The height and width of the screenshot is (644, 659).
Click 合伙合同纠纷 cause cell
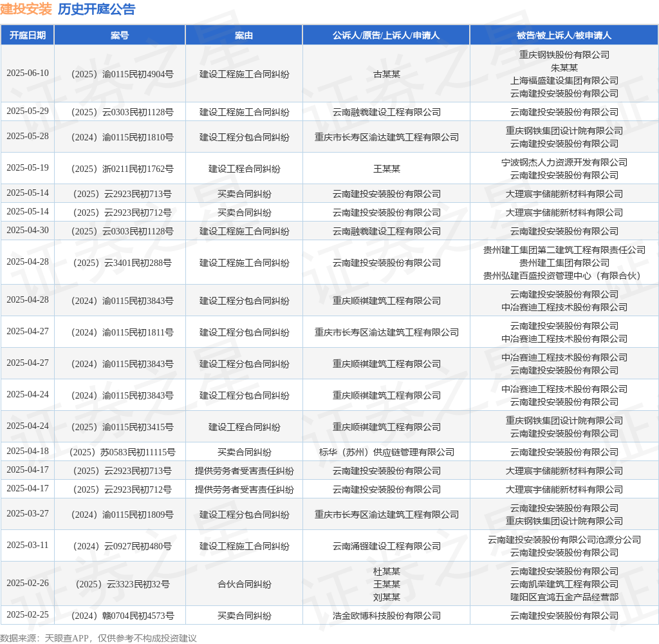pyautogui.click(x=244, y=584)
